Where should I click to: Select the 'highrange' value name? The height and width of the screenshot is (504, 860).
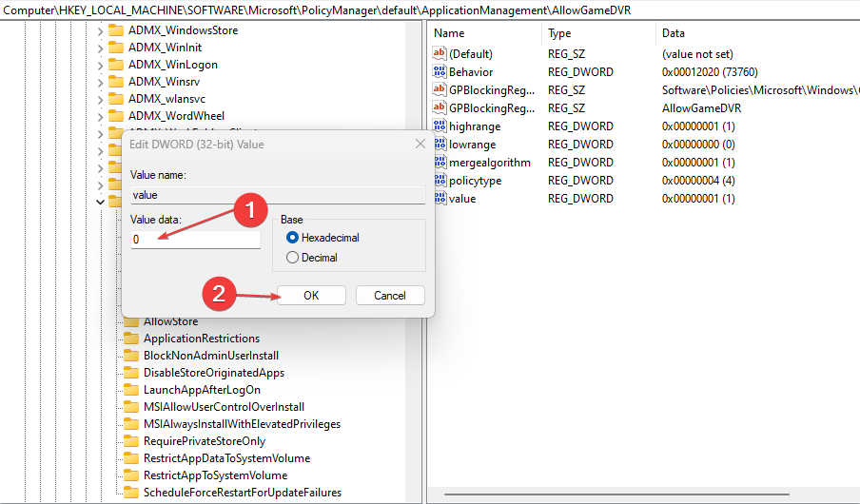coord(475,126)
